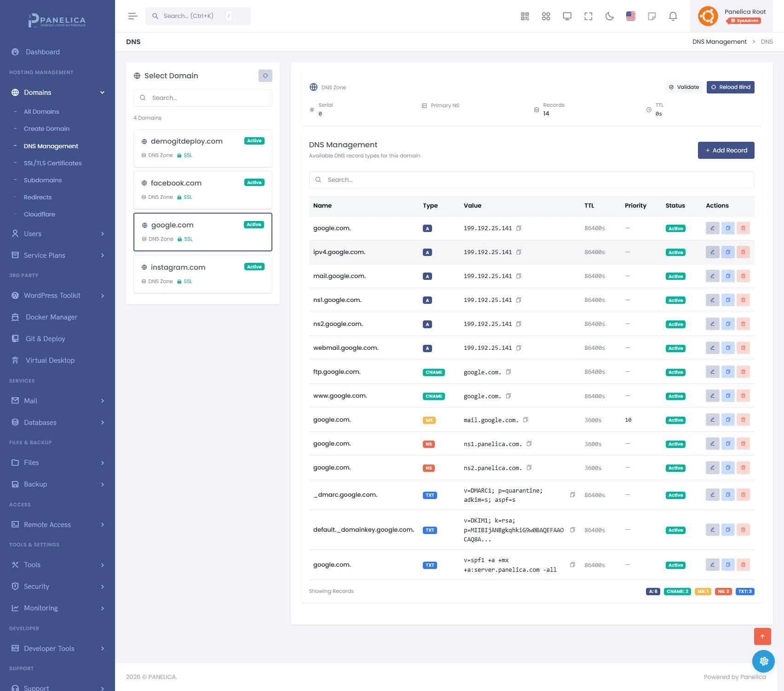Click the DNS records search field
The image size is (784, 691).
click(x=531, y=180)
